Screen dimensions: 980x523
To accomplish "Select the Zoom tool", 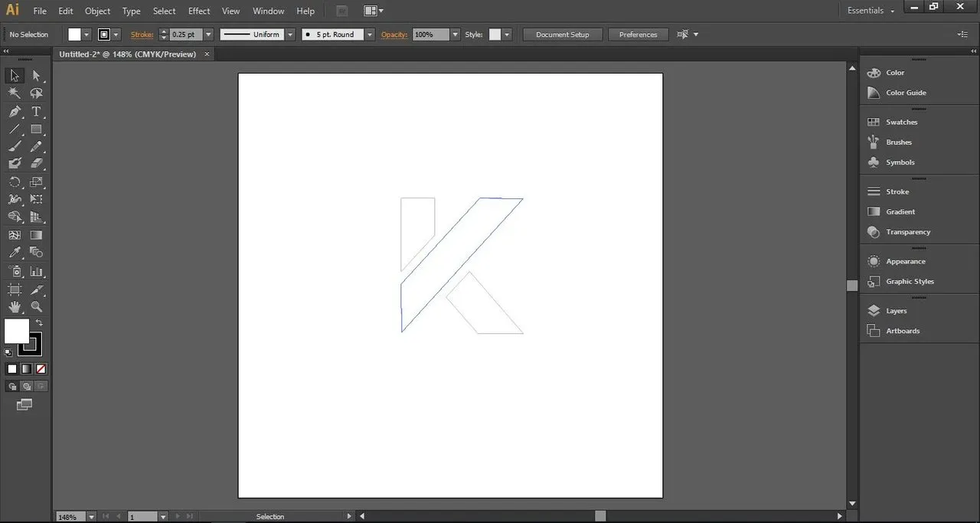I will click(x=36, y=307).
